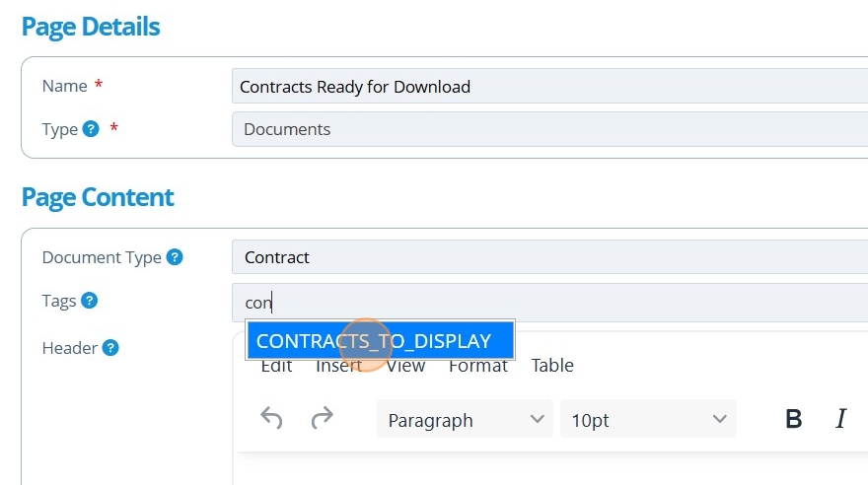The width and height of the screenshot is (868, 485).
Task: Toggle bold text formatting
Action: (x=793, y=419)
